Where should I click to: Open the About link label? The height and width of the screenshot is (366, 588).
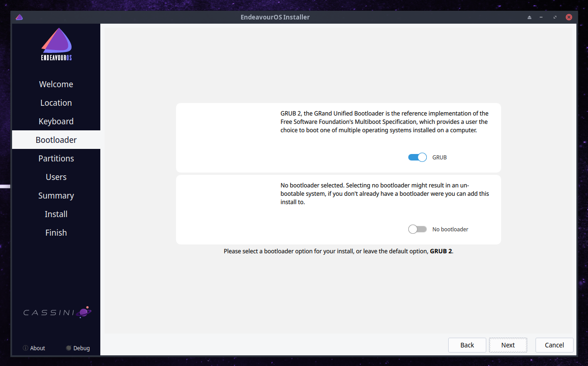tap(38, 348)
